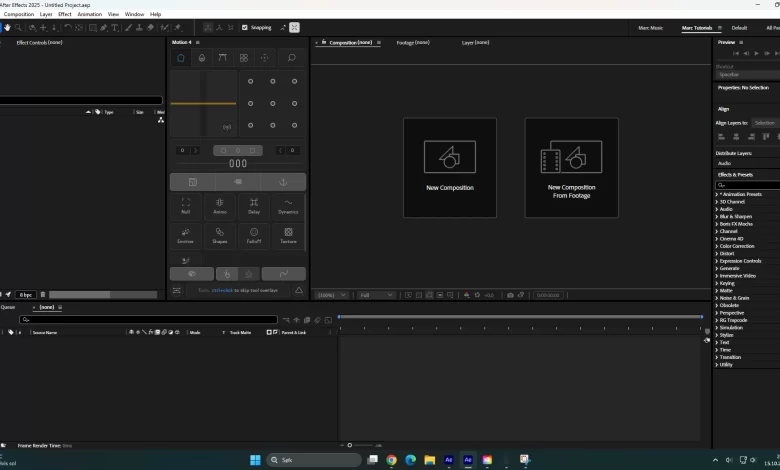Click the Shapes tool in Motion 4
The width and height of the screenshot is (780, 470).
pyautogui.click(x=220, y=236)
